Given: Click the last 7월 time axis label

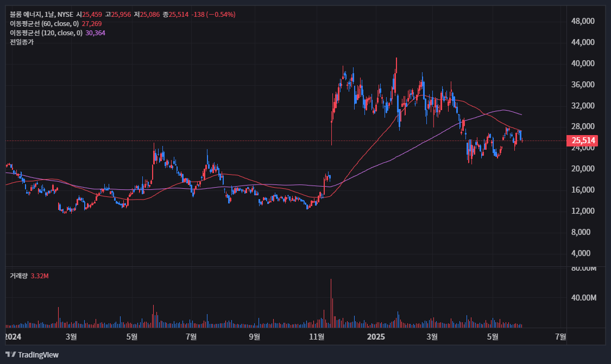Looking at the screenshot, I should click(560, 337).
